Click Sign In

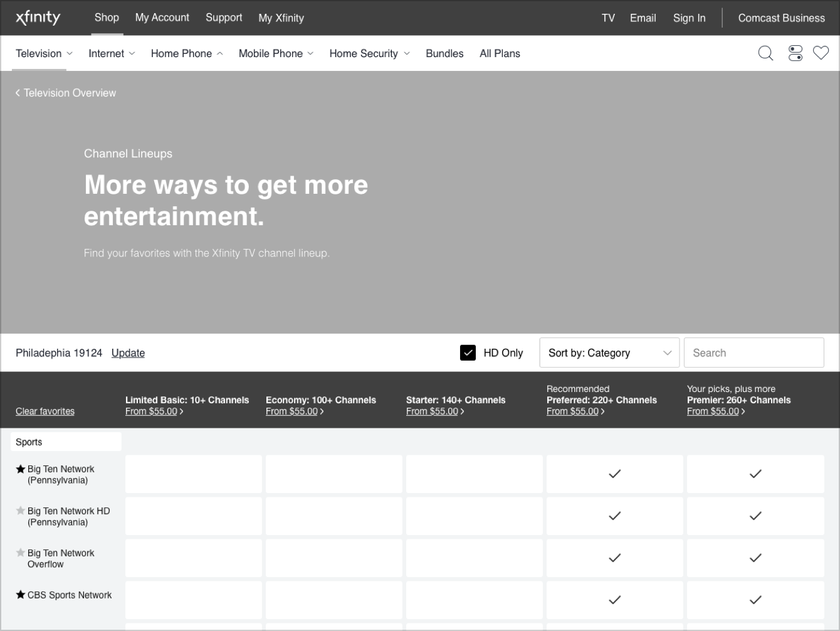[x=689, y=18]
